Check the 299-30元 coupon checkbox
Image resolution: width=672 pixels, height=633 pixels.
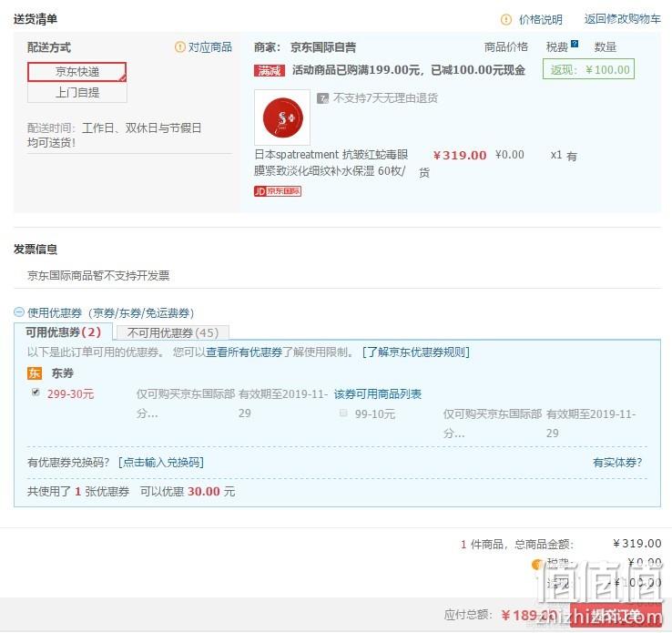pyautogui.click(x=36, y=392)
